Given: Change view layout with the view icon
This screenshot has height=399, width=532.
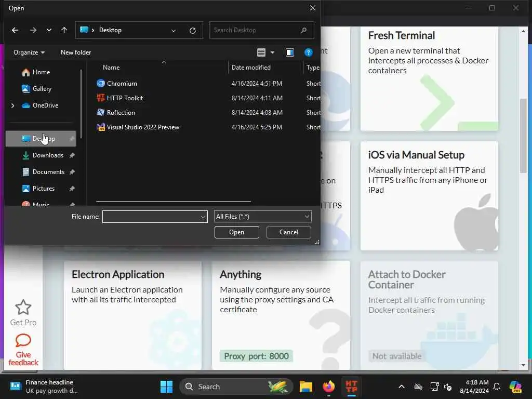Looking at the screenshot, I should pos(261,52).
